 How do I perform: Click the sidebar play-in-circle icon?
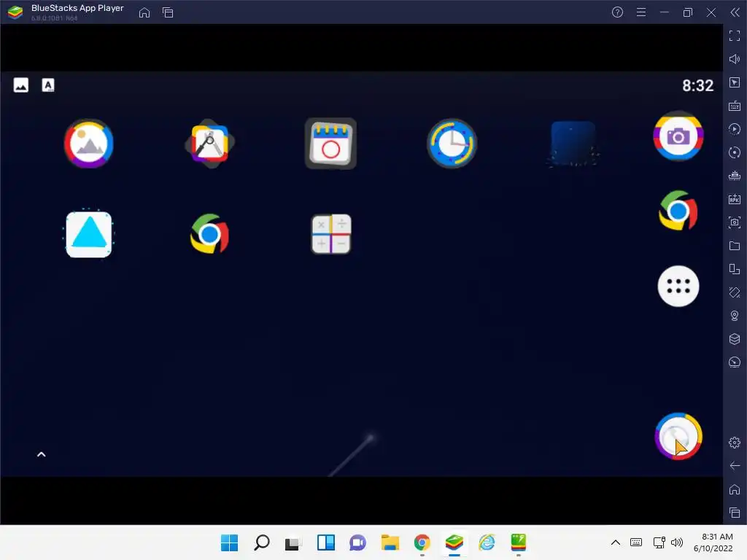(735, 129)
